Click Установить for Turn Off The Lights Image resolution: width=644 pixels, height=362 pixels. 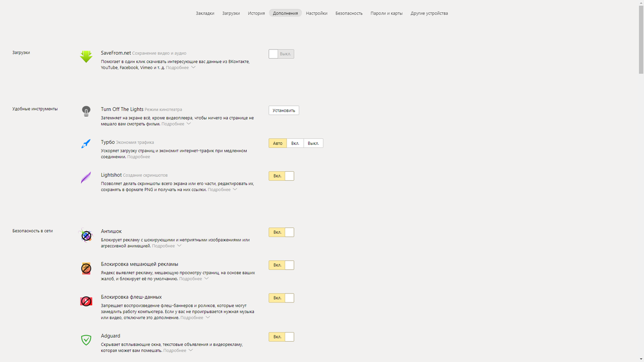[284, 110]
